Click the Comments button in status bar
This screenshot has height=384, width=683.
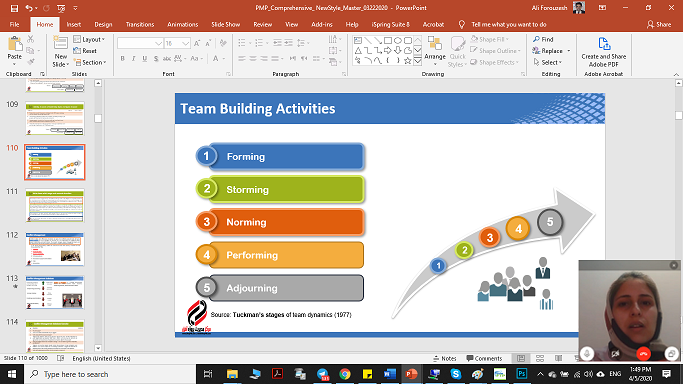click(x=484, y=358)
